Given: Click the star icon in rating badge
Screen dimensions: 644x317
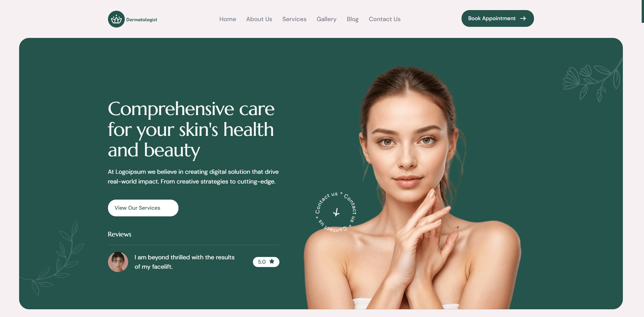Looking at the screenshot, I should 272,261.
